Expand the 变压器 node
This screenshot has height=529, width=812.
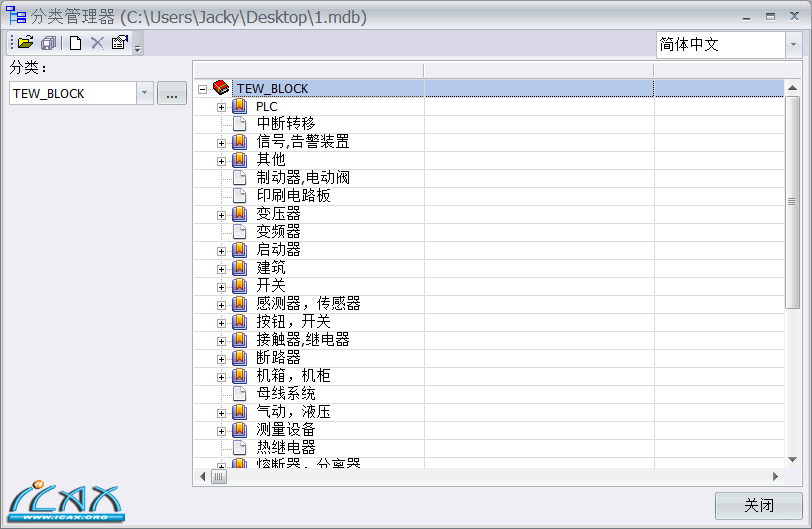pyautogui.click(x=221, y=215)
